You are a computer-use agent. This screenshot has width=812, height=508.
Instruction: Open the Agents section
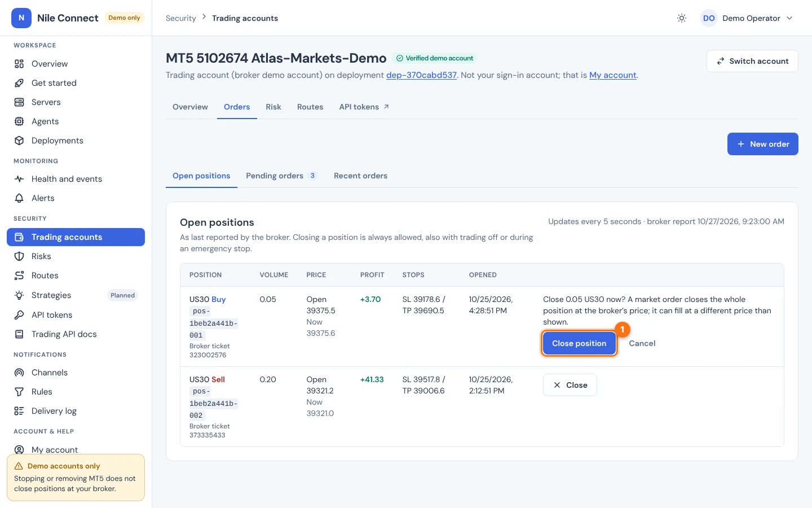pos(76,121)
